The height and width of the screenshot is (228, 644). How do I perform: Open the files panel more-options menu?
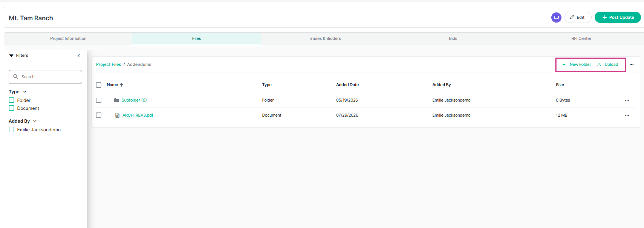[x=632, y=65]
